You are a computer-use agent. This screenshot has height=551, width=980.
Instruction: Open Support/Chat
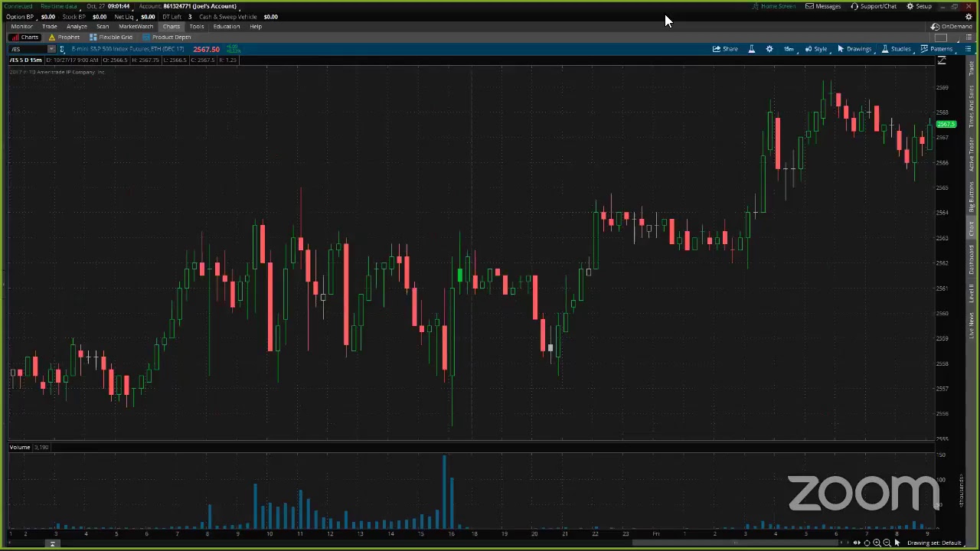pos(874,6)
